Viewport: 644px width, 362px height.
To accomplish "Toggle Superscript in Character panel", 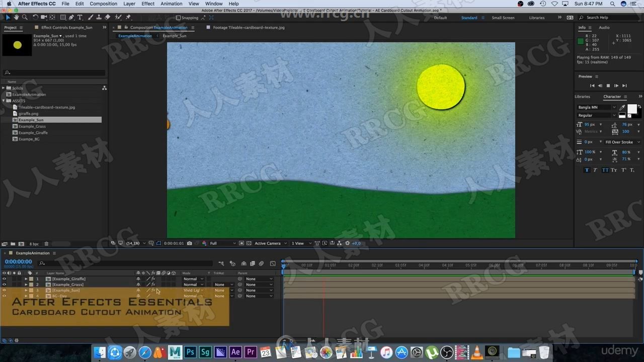I will pyautogui.click(x=623, y=170).
